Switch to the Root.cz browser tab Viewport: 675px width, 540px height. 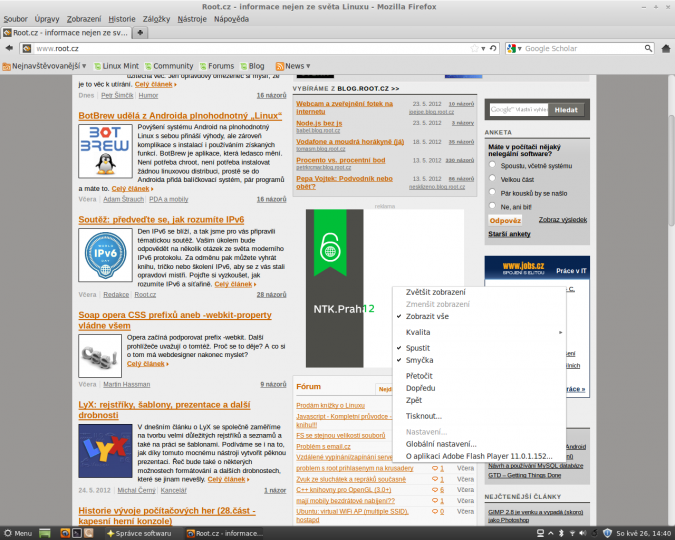65,33
